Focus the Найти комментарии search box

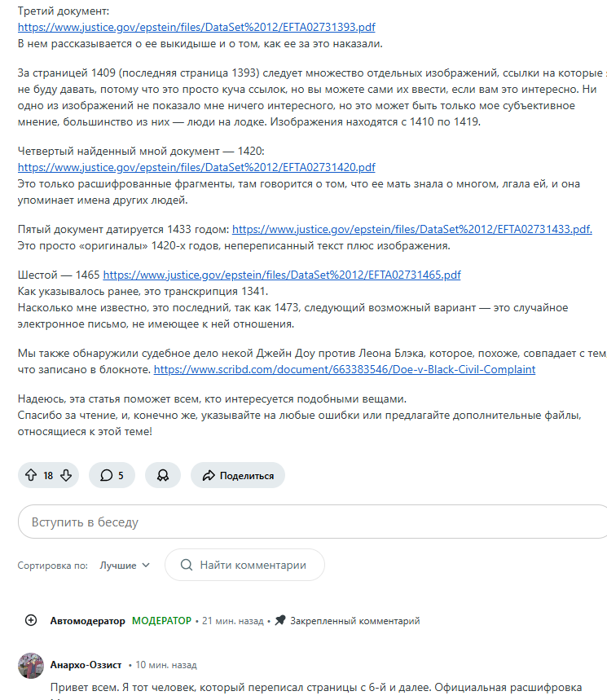coord(253,565)
